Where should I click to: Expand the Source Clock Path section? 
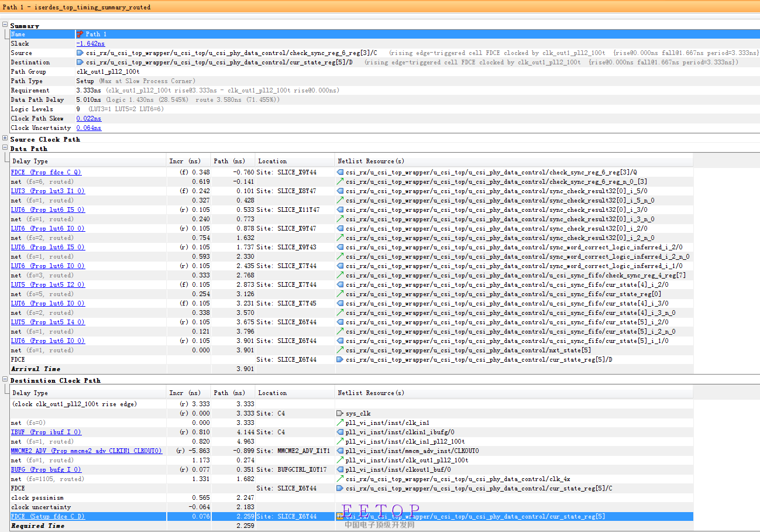coord(5,139)
